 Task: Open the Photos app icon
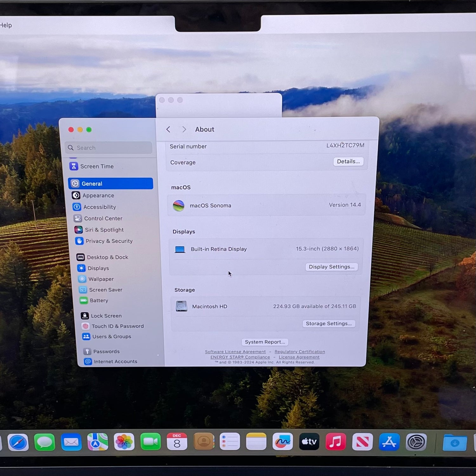point(124,442)
